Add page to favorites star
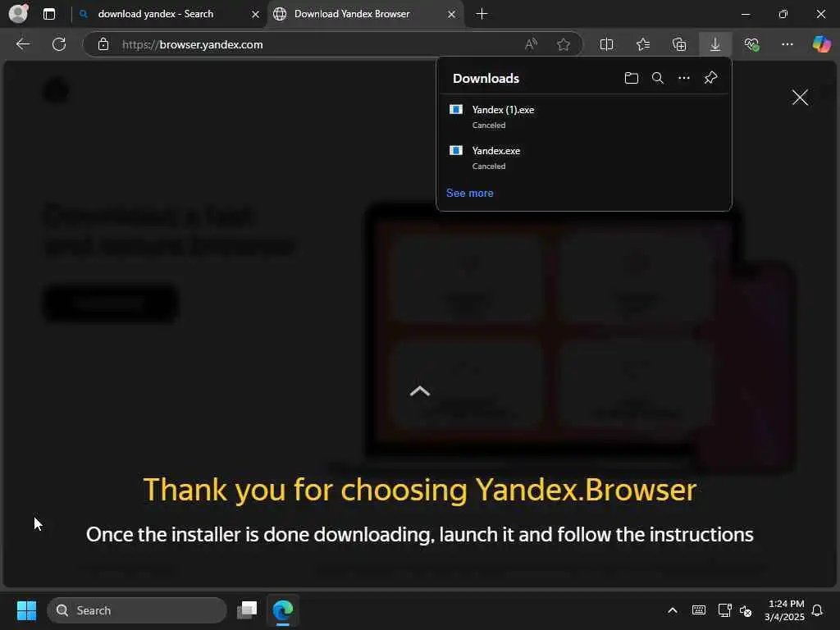840x630 pixels. [563, 44]
